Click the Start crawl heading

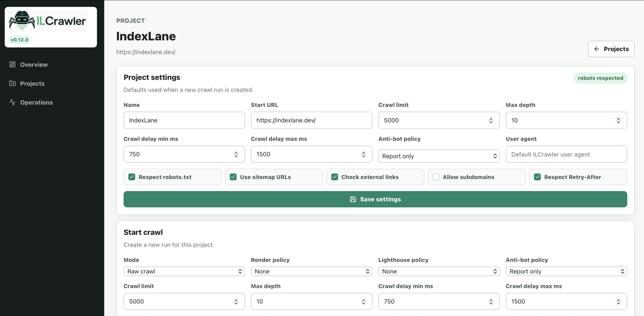pos(143,232)
